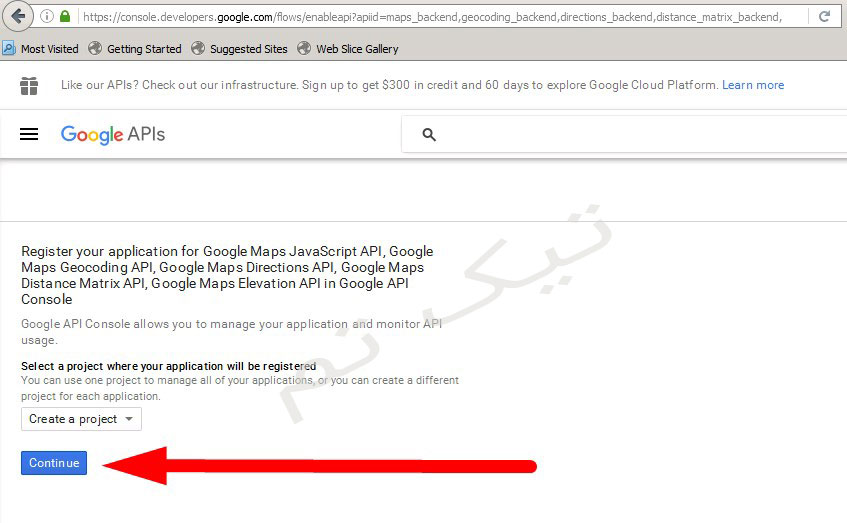Click the browser back arrow button
Image resolution: width=847 pixels, height=523 pixels.
click(17, 16)
